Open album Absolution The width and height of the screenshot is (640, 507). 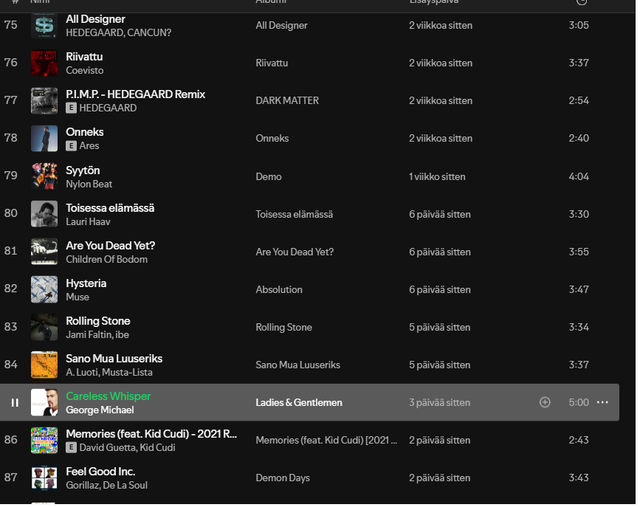pyautogui.click(x=279, y=289)
